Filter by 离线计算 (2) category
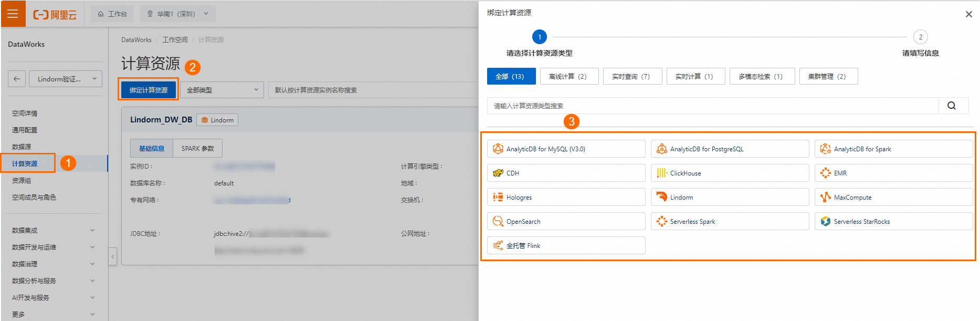This screenshot has height=321, width=980. click(570, 76)
